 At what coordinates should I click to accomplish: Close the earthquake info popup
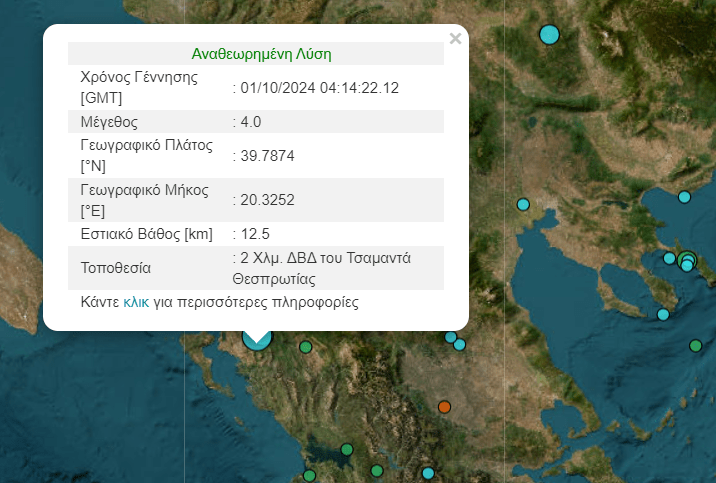[455, 39]
